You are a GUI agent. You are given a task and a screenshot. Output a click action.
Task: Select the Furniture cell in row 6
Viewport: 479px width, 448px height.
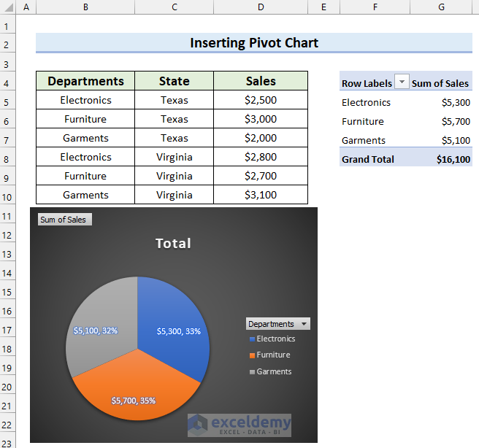[85, 119]
